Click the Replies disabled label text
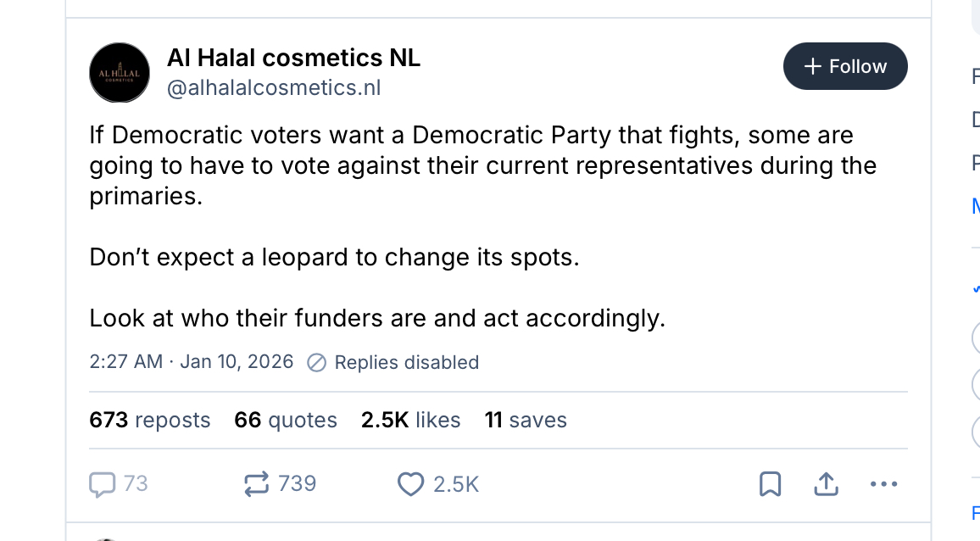 (407, 363)
